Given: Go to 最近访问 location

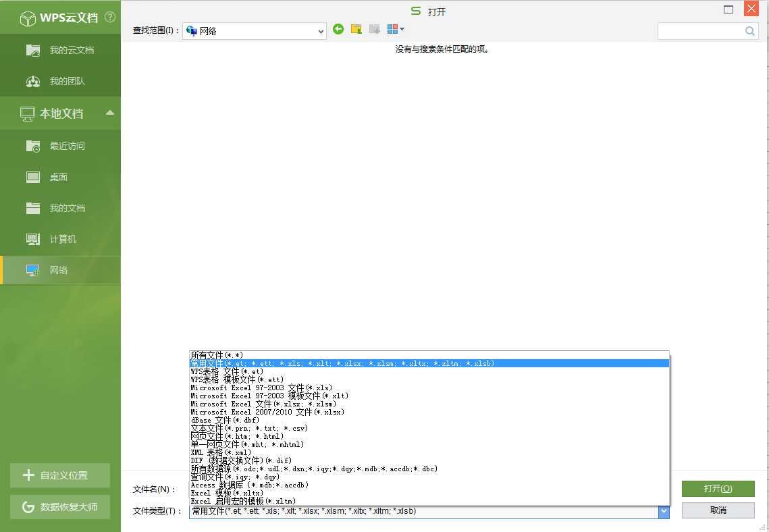Looking at the screenshot, I should tap(60, 146).
